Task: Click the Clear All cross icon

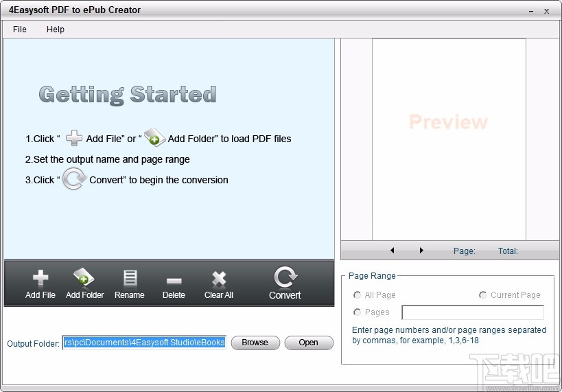Action: (219, 279)
